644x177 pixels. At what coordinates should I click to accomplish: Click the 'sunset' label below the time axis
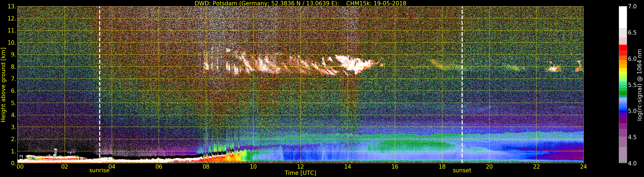click(462, 171)
